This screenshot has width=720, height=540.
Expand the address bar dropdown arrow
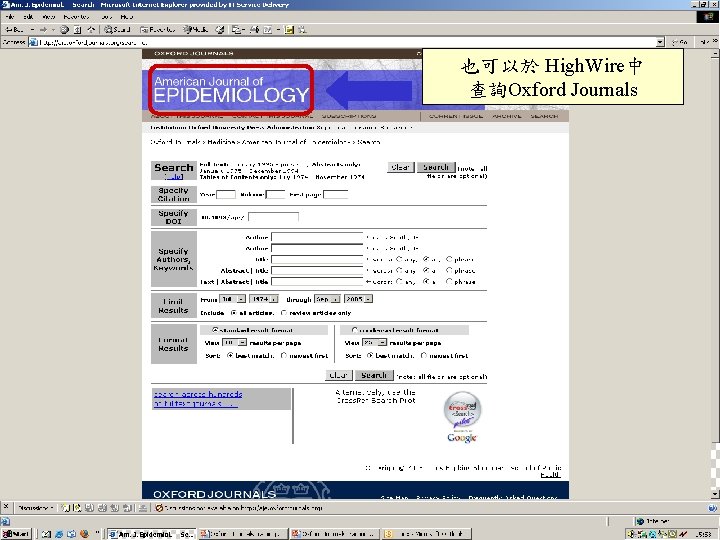(x=660, y=42)
